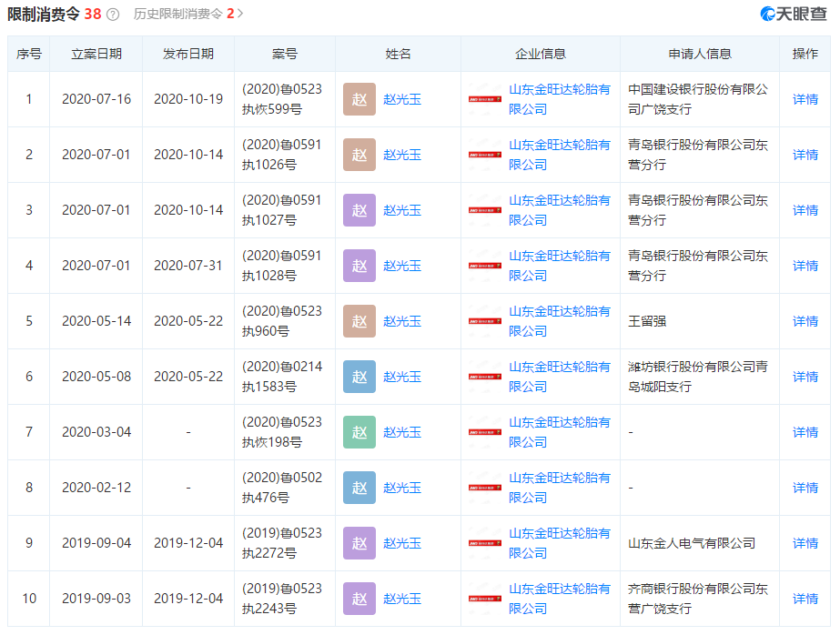Select case number (2020)鲁0523执恢599号
This screenshot has width=840, height=635.
(x=282, y=99)
